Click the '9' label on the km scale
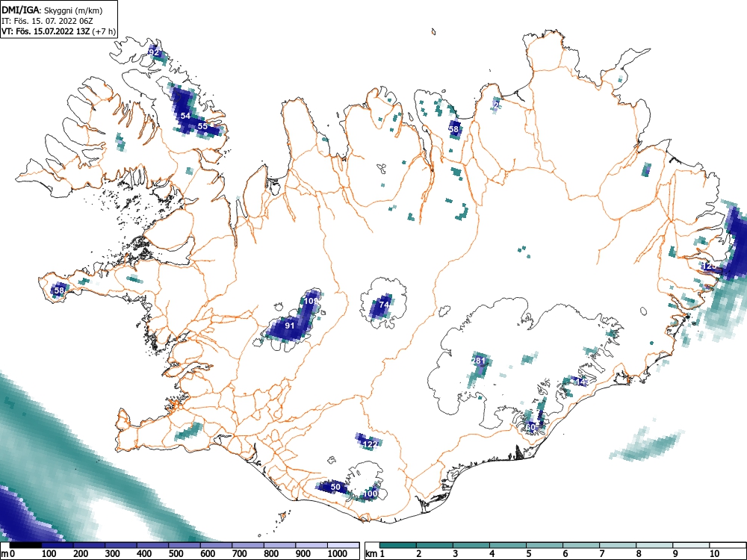 675,554
